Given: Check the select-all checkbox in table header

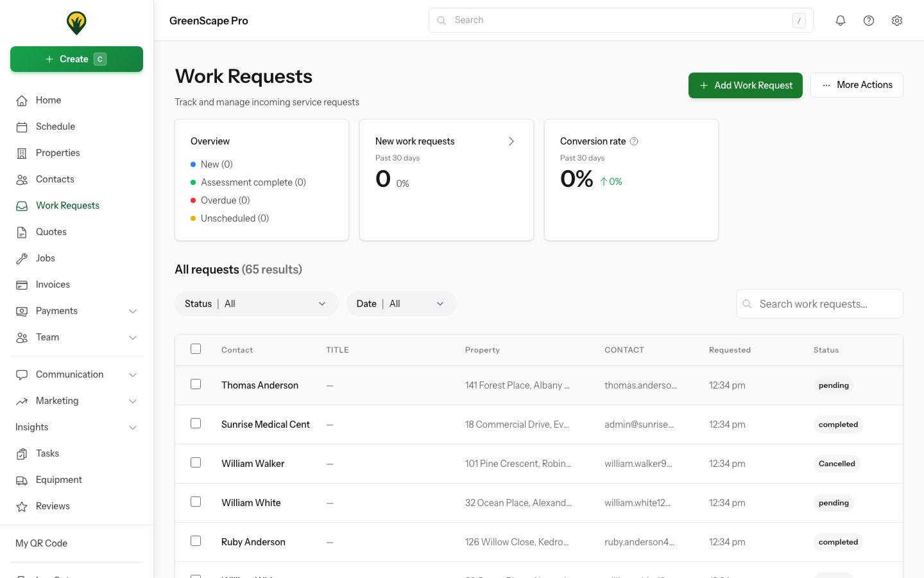Looking at the screenshot, I should tap(196, 349).
